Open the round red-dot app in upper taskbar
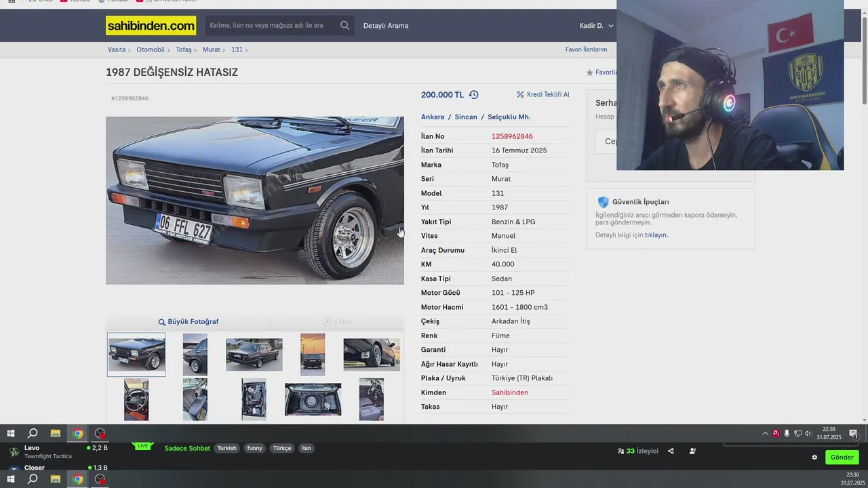Image resolution: width=868 pixels, height=488 pixels. (x=100, y=434)
